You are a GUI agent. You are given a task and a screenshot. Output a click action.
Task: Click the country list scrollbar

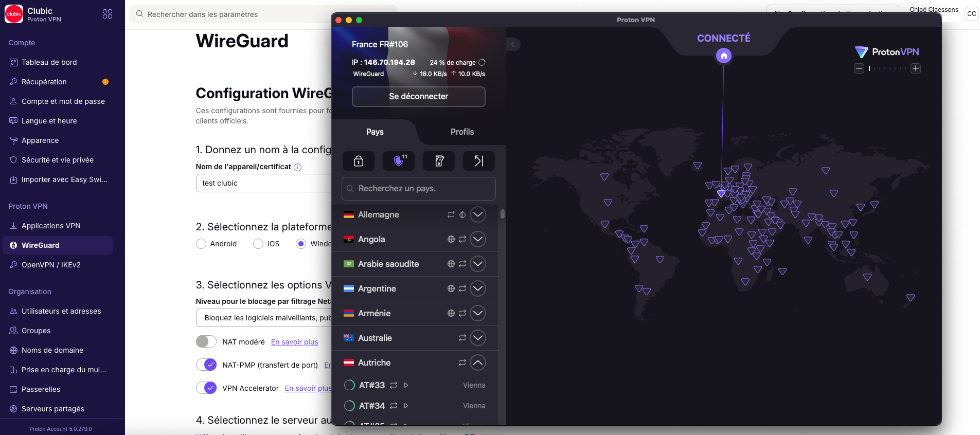tap(503, 213)
